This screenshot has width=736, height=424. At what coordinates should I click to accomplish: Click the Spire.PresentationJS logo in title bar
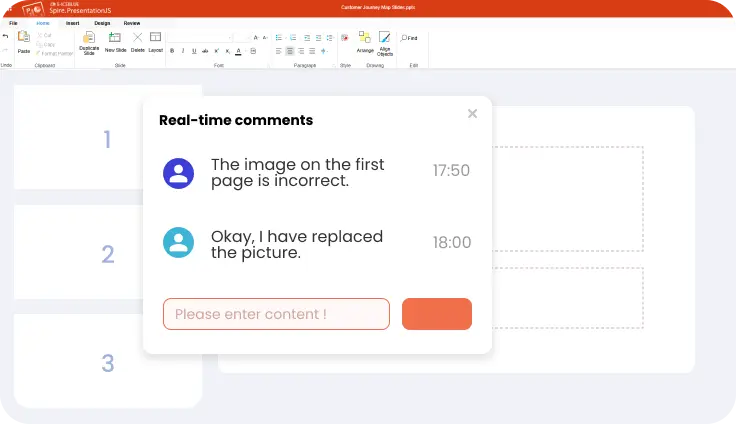point(66,8)
